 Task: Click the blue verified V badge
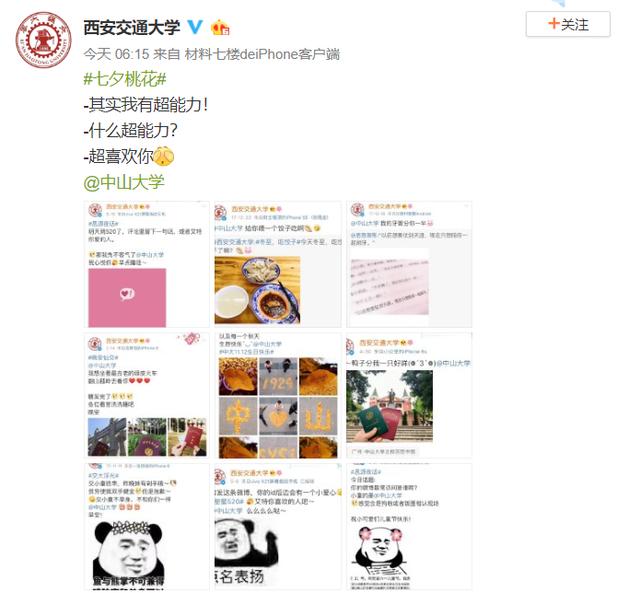tap(195, 27)
